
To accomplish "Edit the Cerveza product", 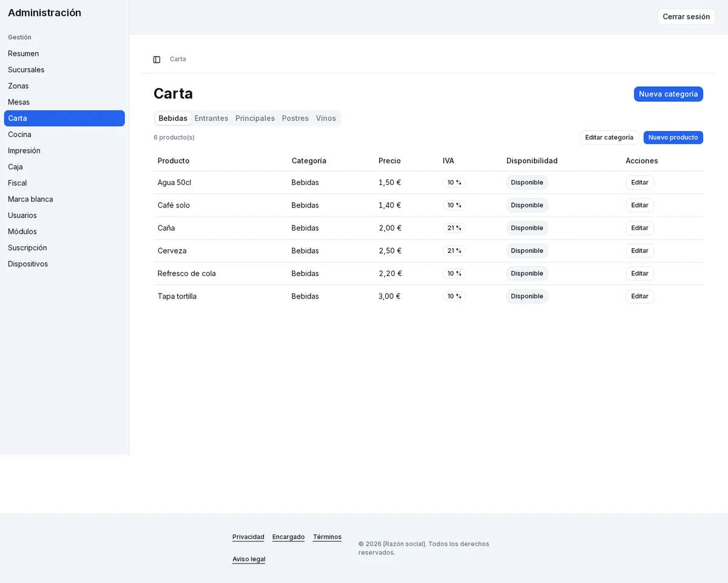I will pyautogui.click(x=640, y=251).
